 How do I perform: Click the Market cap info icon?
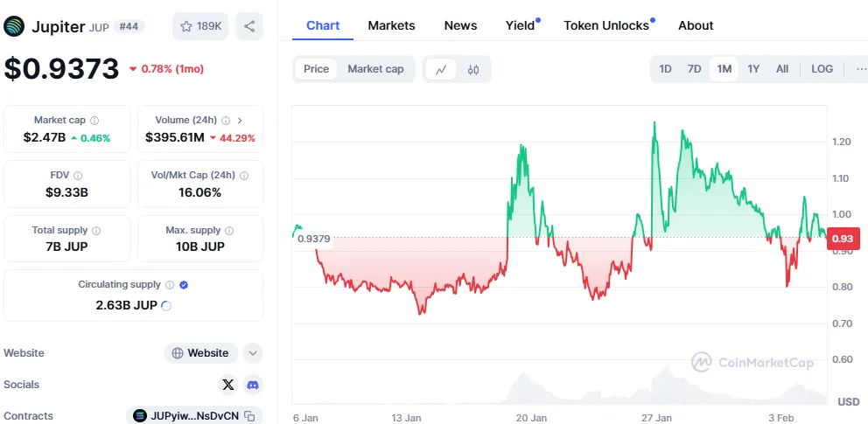pyautogui.click(x=94, y=121)
